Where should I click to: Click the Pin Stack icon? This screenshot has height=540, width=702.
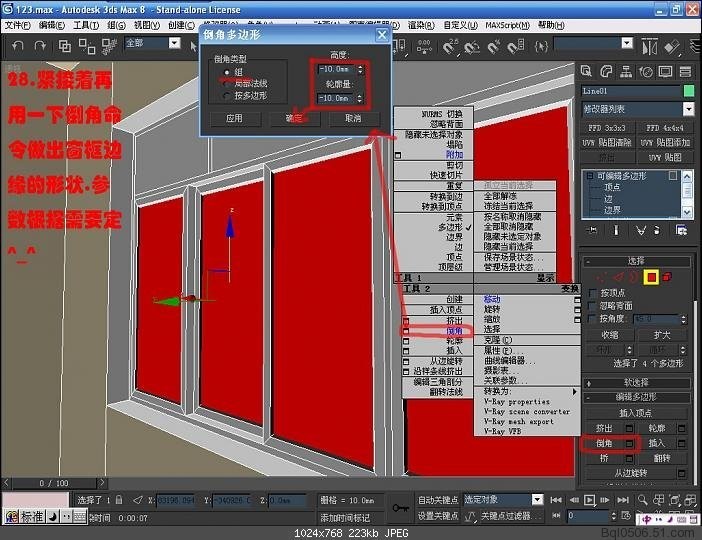point(592,230)
